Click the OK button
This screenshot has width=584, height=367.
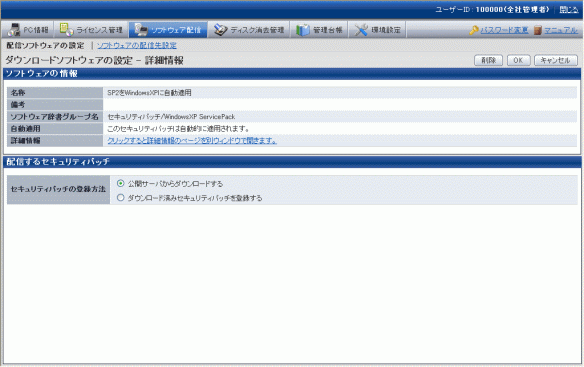(x=518, y=60)
